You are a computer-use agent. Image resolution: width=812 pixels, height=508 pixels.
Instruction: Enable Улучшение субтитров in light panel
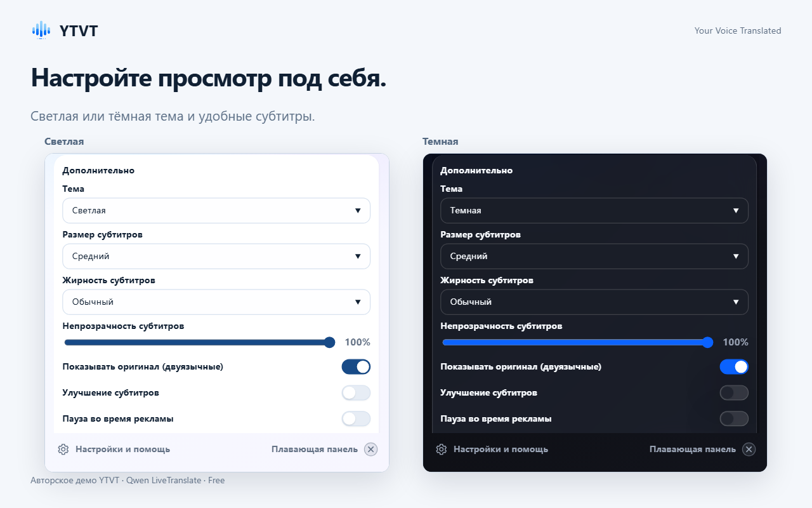point(356,392)
